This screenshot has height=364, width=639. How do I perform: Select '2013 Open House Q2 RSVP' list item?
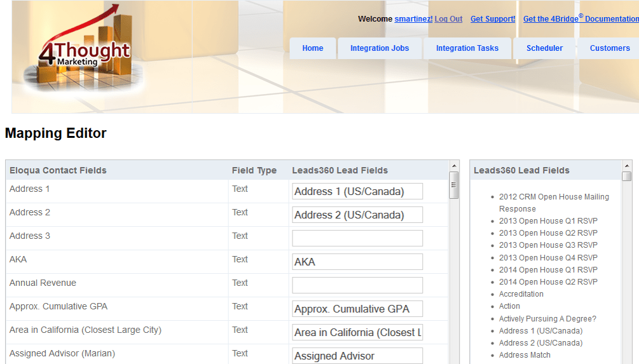(548, 233)
